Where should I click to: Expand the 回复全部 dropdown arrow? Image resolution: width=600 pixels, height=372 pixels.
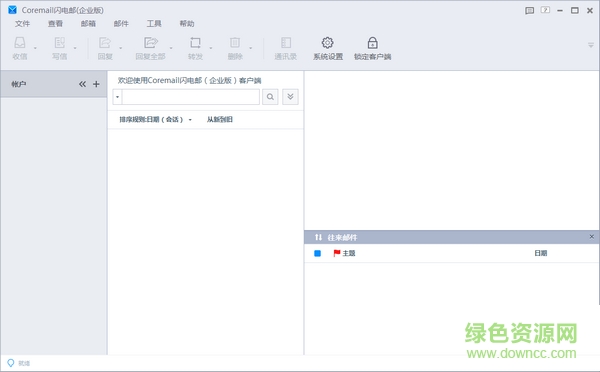point(171,48)
